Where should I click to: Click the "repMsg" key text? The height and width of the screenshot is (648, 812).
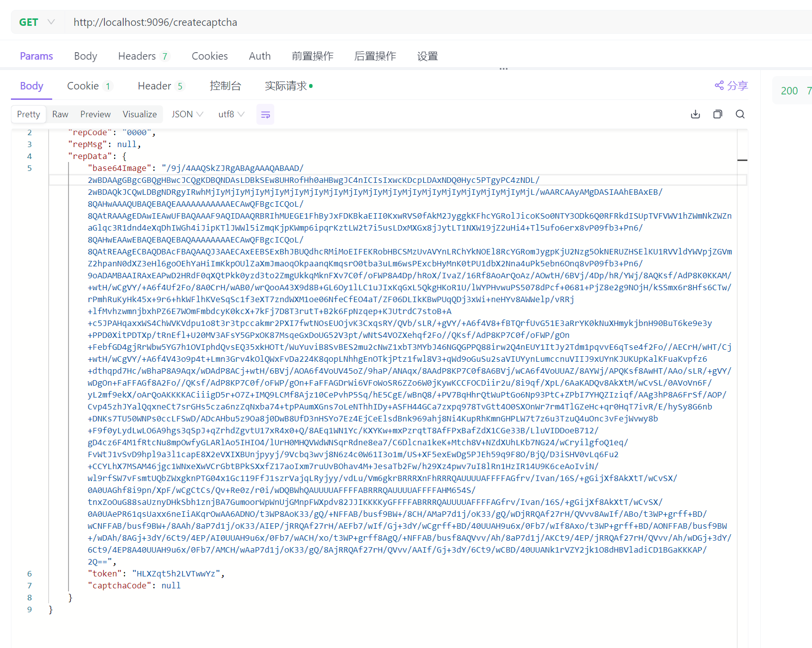[x=87, y=145]
